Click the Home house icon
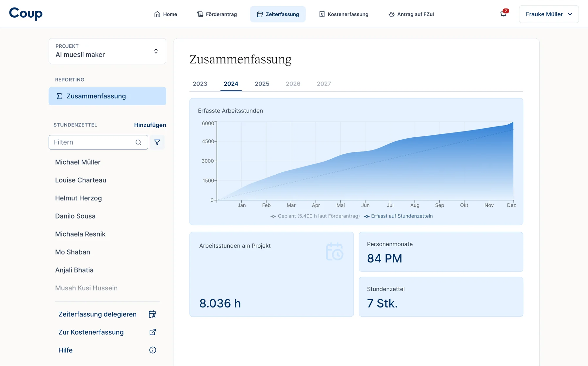588x366 pixels. [x=157, y=14]
